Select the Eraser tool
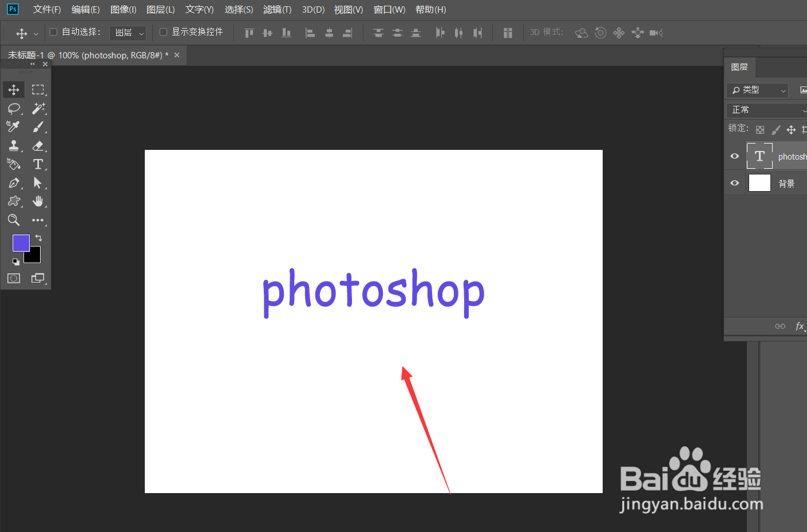The image size is (807, 532). 38,146
